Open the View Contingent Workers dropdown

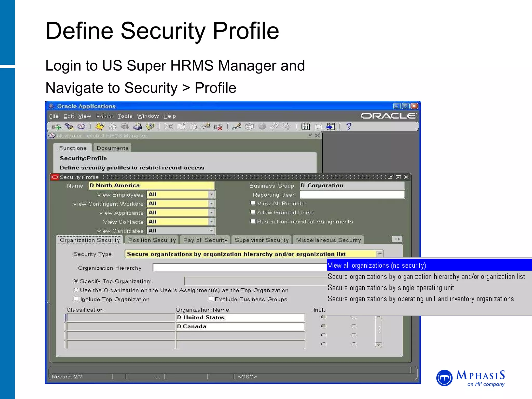(x=211, y=204)
